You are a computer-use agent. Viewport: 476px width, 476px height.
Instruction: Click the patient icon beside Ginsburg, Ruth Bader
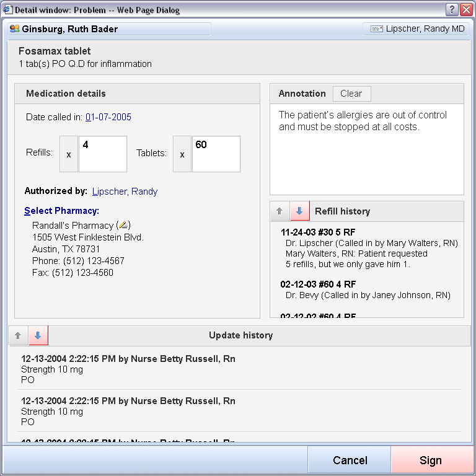coord(14,29)
